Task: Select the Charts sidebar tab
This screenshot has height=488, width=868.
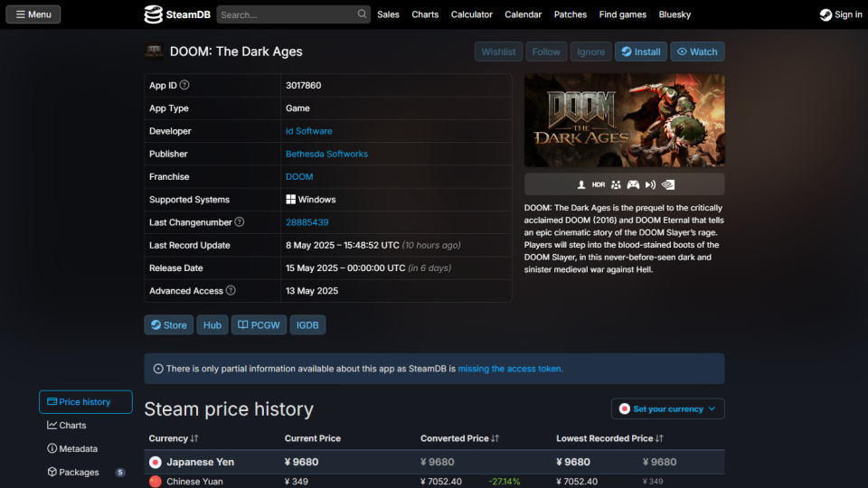Action: pyautogui.click(x=85, y=425)
